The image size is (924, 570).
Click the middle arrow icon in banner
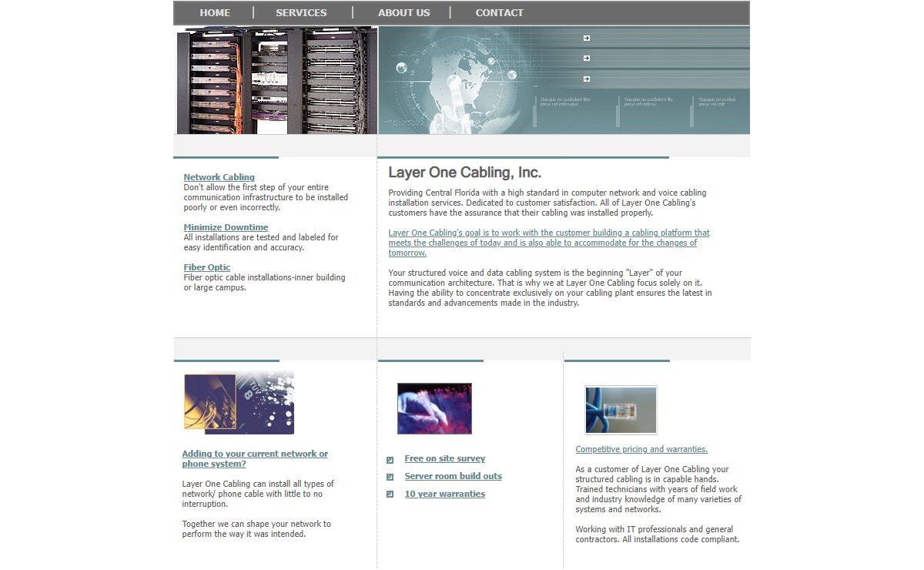pos(587,59)
